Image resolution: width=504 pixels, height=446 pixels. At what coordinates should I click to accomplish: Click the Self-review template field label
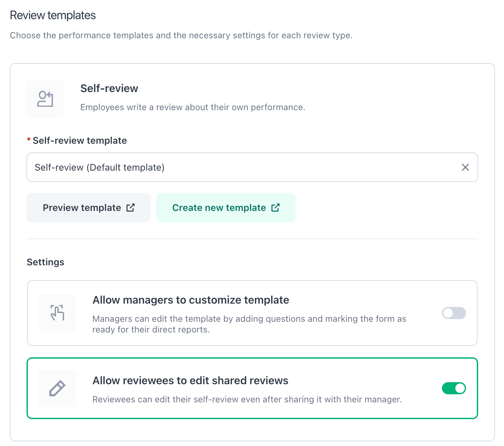pos(80,140)
